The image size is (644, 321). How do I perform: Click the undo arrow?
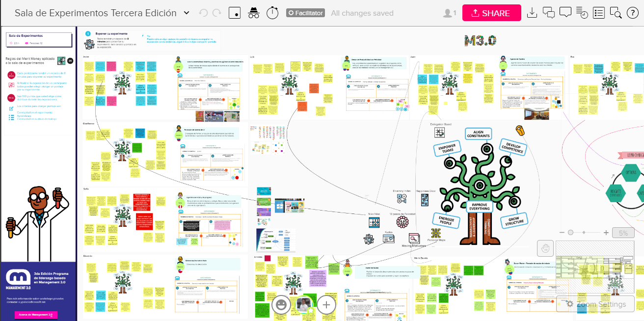pyautogui.click(x=204, y=13)
